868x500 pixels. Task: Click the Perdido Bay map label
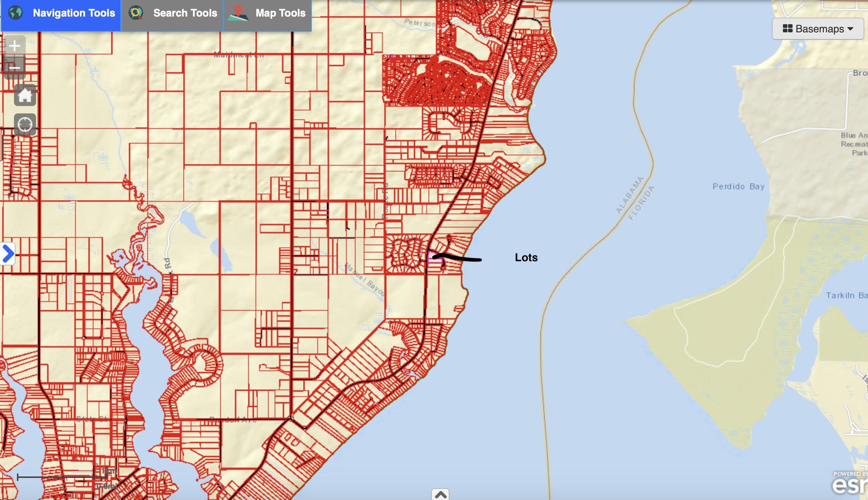coord(738,186)
